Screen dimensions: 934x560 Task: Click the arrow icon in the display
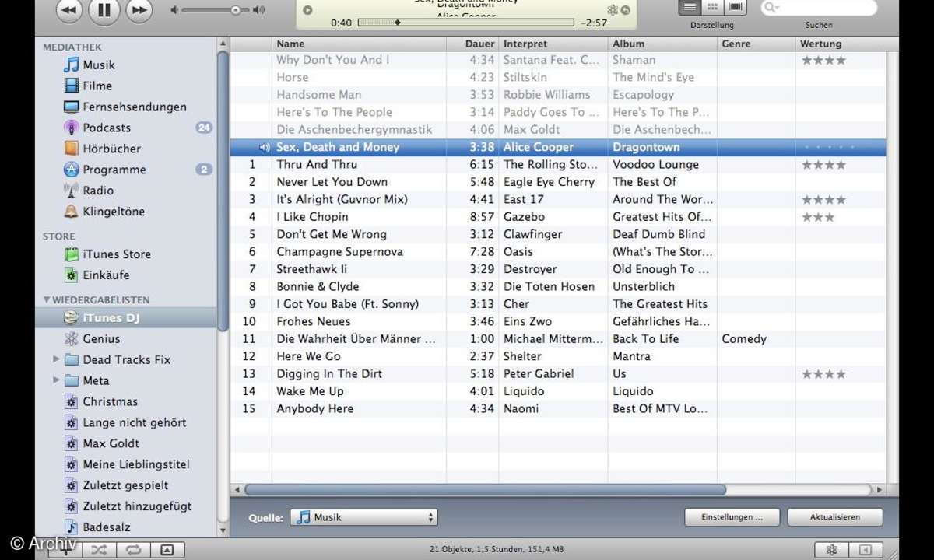click(x=627, y=9)
